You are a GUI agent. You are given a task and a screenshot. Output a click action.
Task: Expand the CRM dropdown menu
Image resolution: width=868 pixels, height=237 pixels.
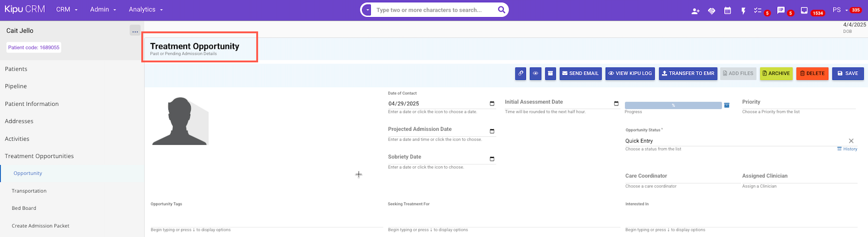[x=67, y=10]
